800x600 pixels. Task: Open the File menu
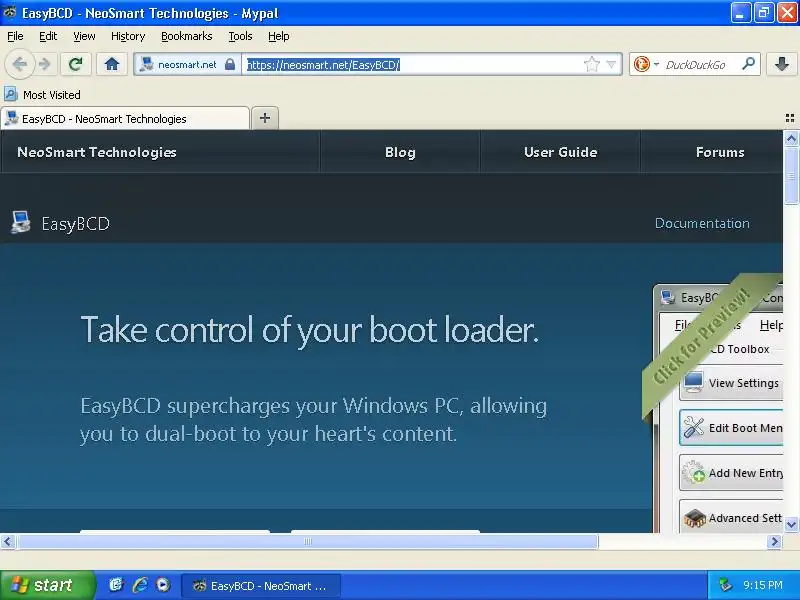coord(15,36)
